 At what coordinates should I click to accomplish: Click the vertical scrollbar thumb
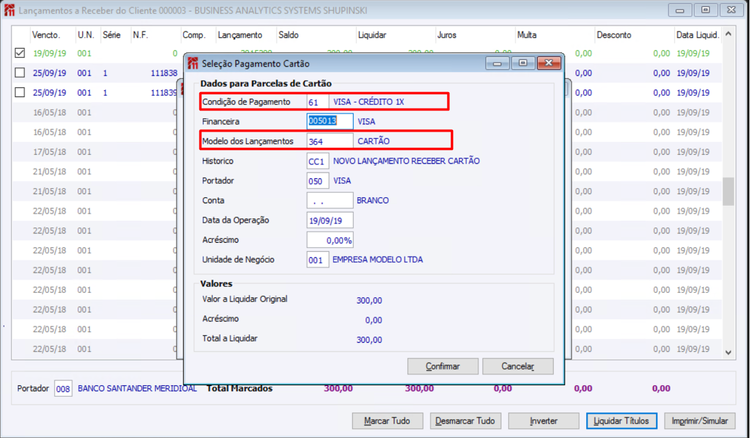point(728,191)
